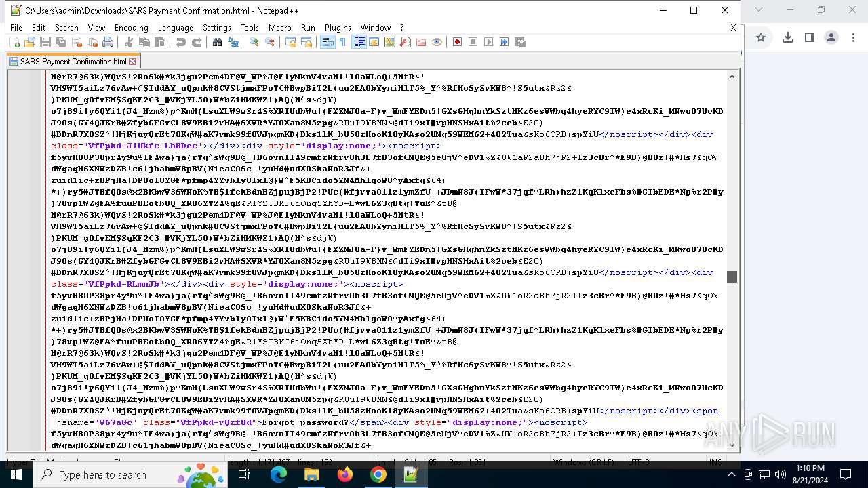
Task: Click the class value "VfPpkd-RLmnJb"
Action: pyautogui.click(x=123, y=284)
